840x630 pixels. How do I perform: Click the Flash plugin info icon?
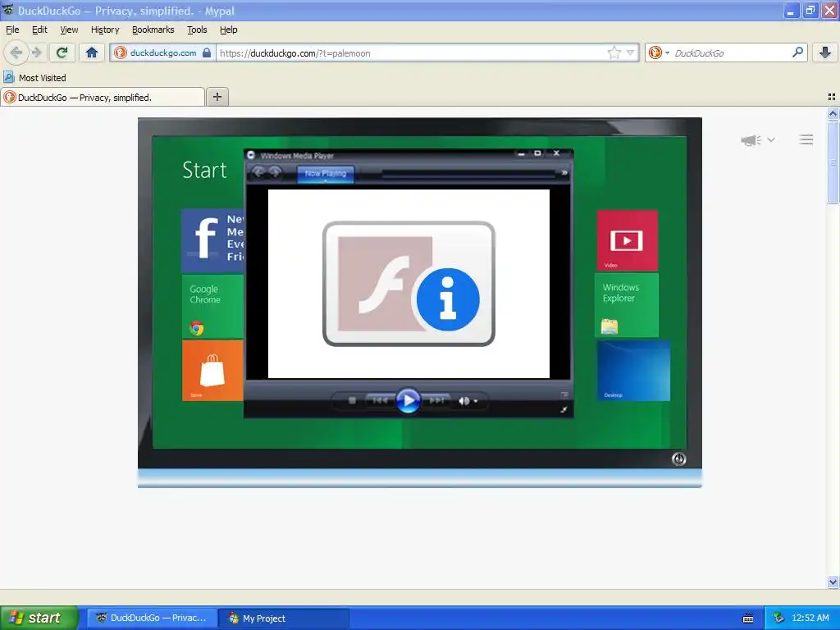tap(448, 299)
